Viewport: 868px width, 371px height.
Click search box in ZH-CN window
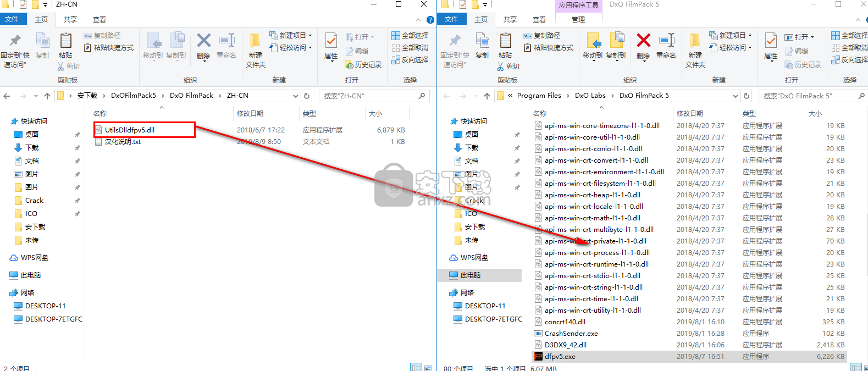coord(374,96)
